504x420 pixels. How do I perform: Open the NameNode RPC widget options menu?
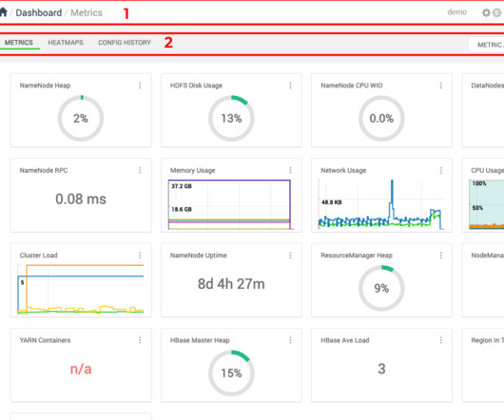pos(140,170)
